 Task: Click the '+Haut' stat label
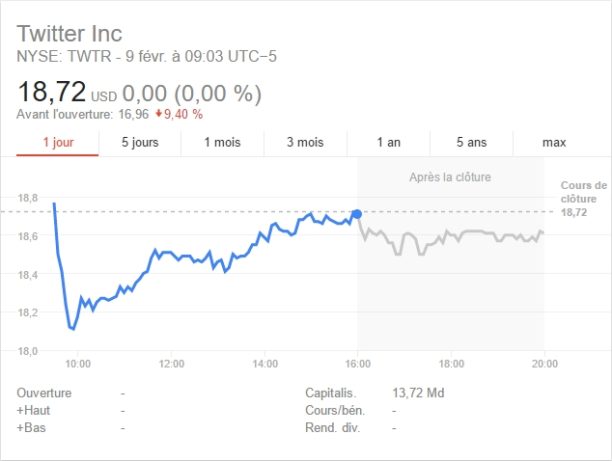[34, 410]
